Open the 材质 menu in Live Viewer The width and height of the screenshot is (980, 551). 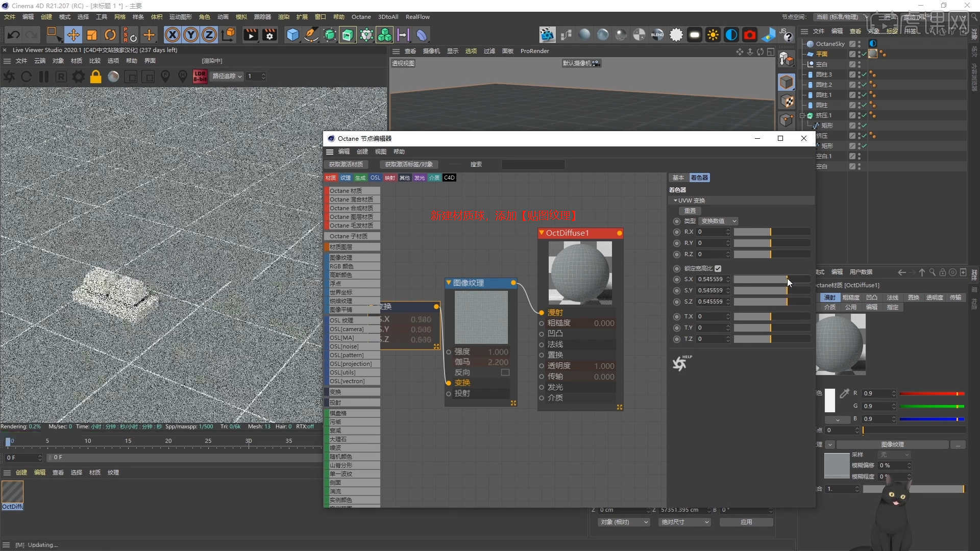pos(77,61)
